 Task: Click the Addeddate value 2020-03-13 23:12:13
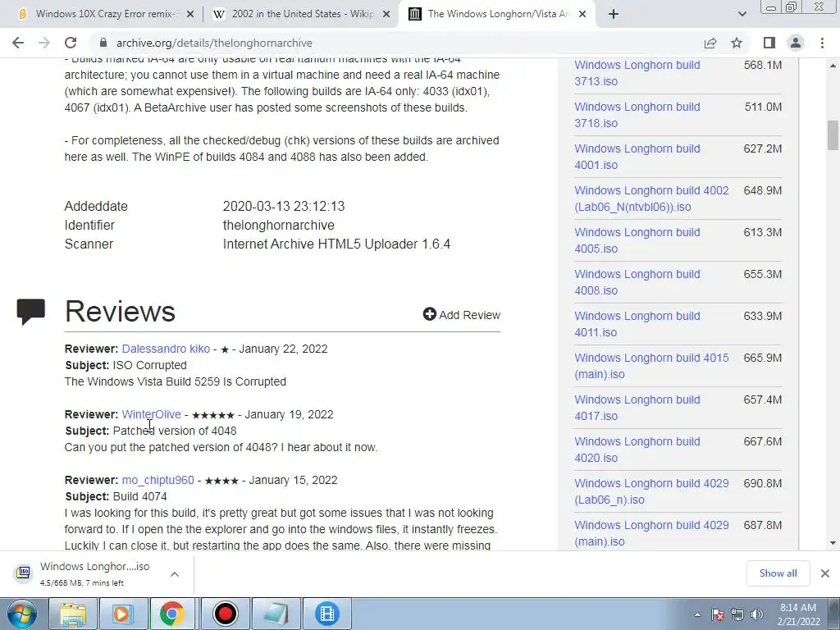point(283,206)
